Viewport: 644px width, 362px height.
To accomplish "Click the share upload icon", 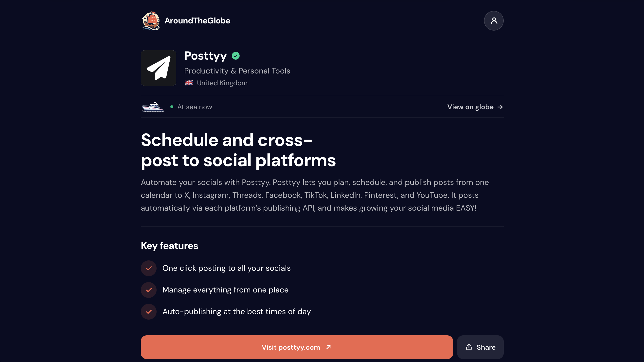I will click(469, 347).
